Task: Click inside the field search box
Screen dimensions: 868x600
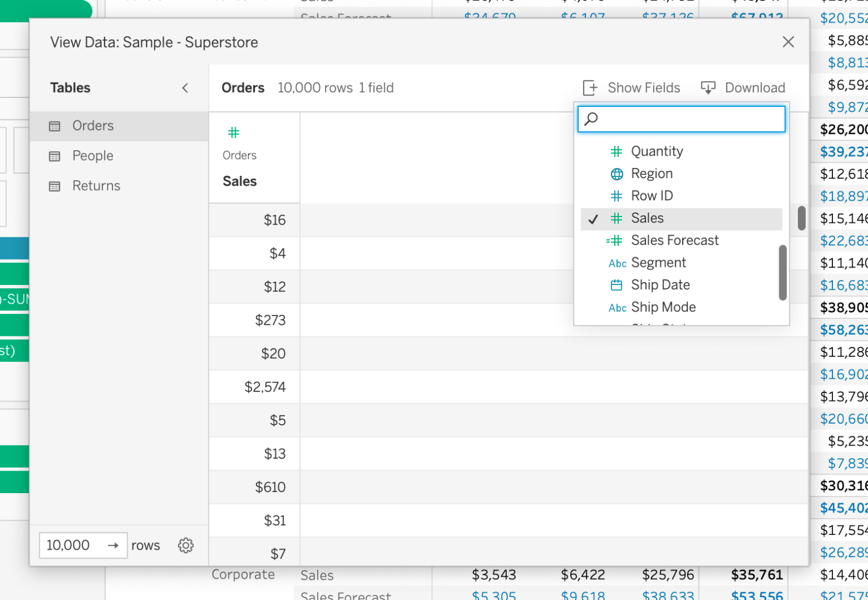Action: 681,119
